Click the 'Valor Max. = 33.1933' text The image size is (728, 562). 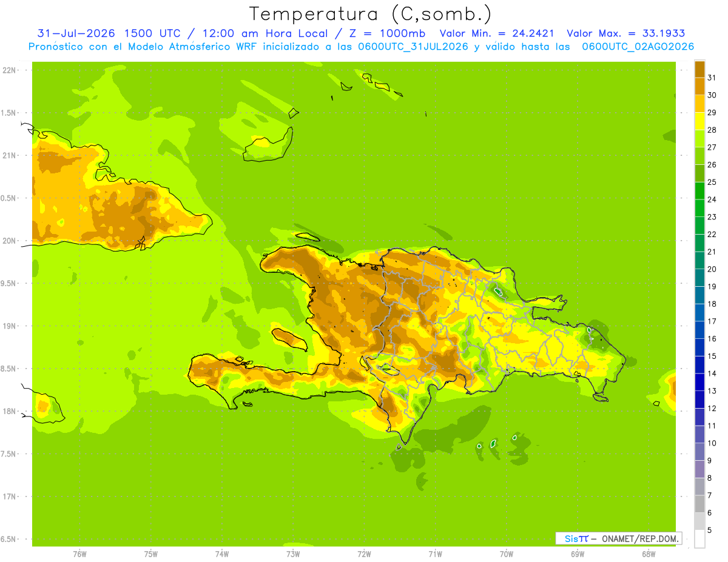[x=626, y=33]
